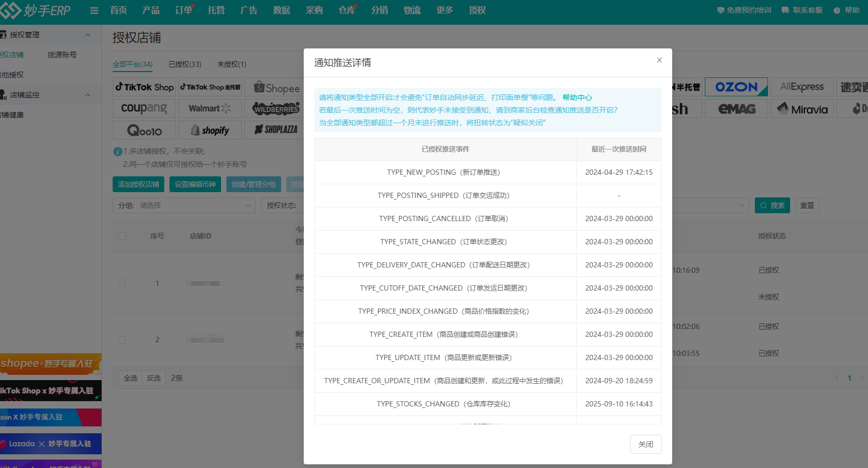The image size is (868, 468).
Task: Switch to the 已授权(33) tab
Action: (x=185, y=64)
